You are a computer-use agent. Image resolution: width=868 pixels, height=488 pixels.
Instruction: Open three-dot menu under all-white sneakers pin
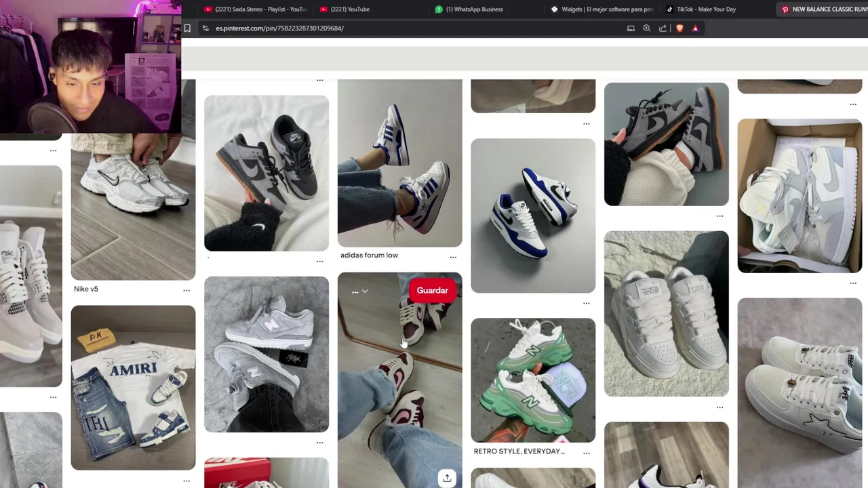pyautogui.click(x=719, y=407)
